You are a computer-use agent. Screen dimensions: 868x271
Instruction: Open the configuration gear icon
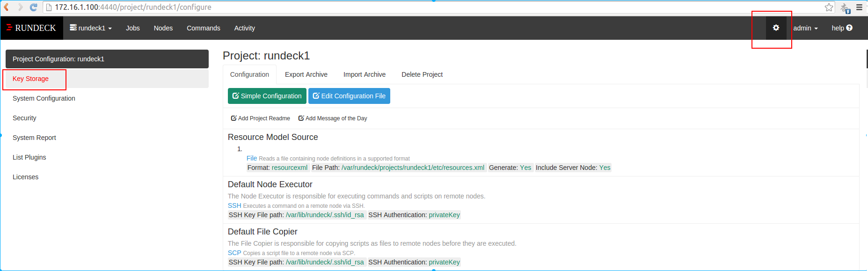point(776,28)
